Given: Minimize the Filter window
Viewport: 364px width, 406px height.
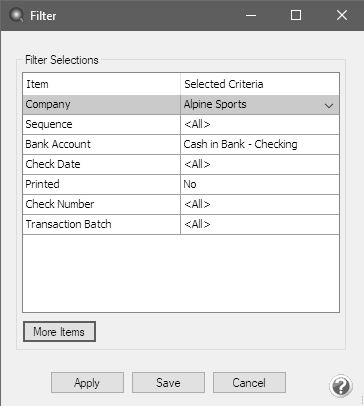Looking at the screenshot, I should coord(251,15).
